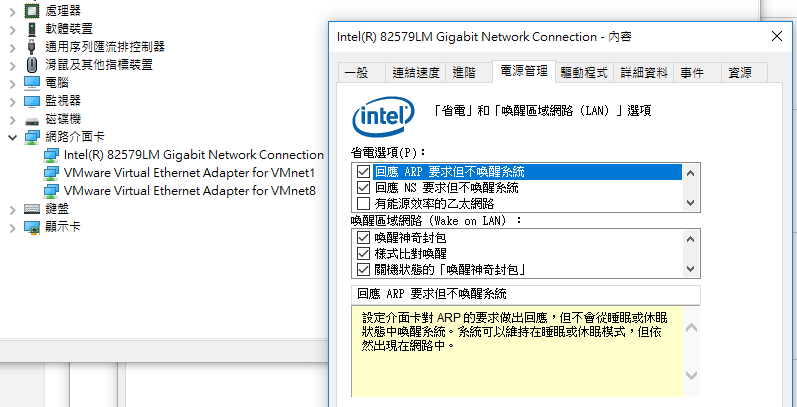This screenshot has width=797, height=407.
Task: Select VMware Virtual Ethernet Adapter for VMnet1
Action: point(190,173)
